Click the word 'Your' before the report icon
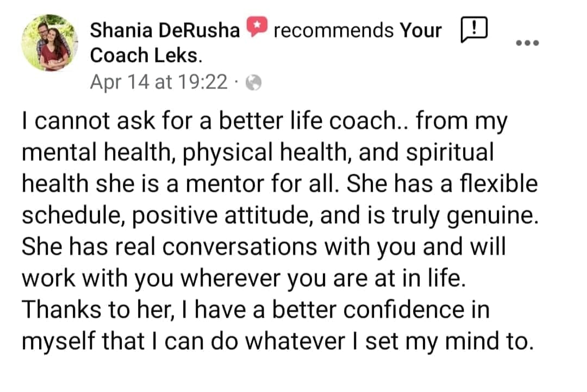The image size is (587, 392). (420, 30)
